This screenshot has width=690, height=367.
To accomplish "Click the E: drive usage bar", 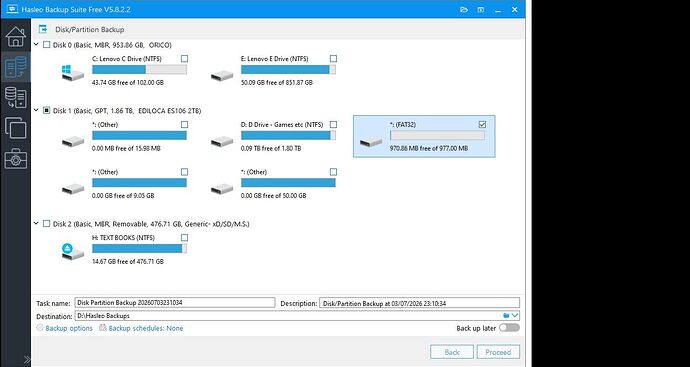I will (x=288, y=70).
